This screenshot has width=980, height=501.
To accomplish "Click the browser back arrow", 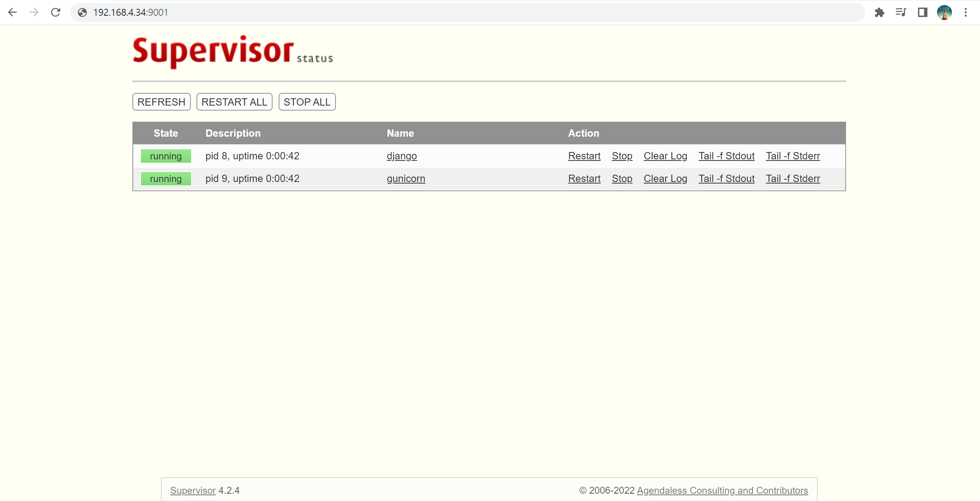I will pos(12,12).
